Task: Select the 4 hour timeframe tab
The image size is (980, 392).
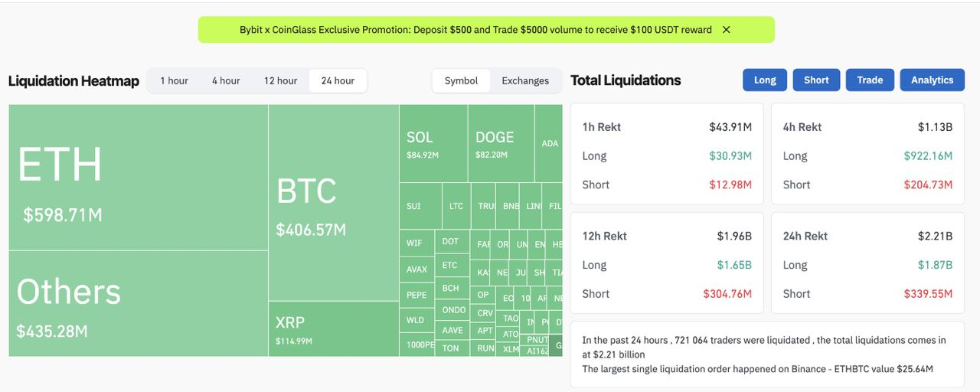Action: (226, 80)
